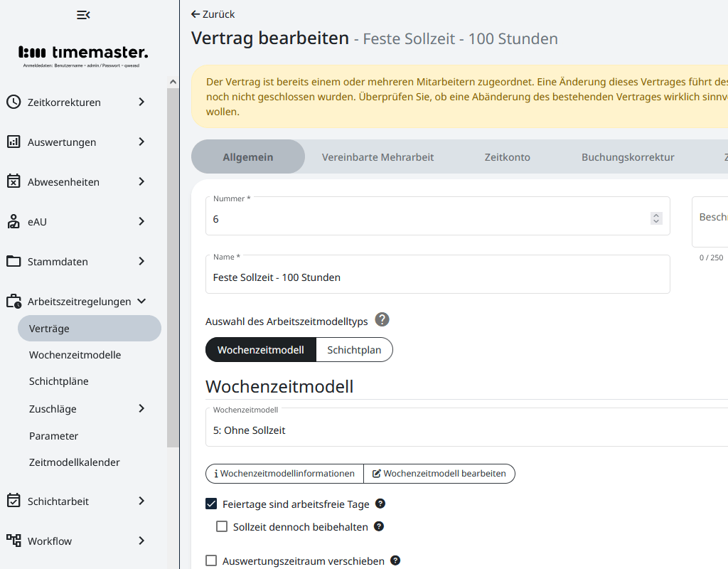
Task: Edit the Name field containing Feste Sollzeit
Action: pos(437,277)
